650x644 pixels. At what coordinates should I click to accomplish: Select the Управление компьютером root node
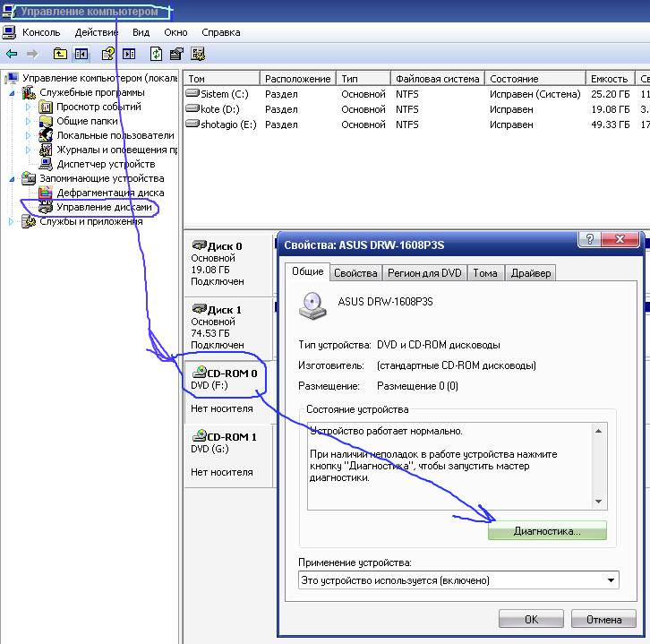[99, 78]
